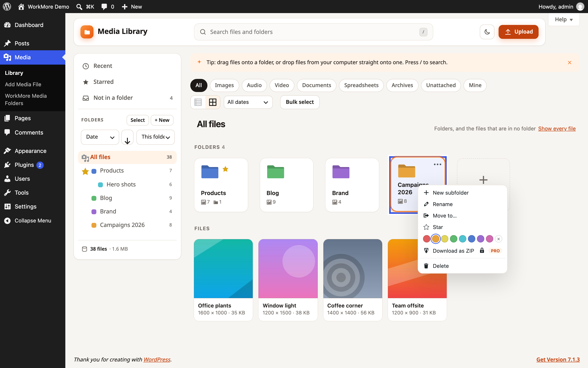The width and height of the screenshot is (588, 368).
Task: Click the gold star on Products folder card
Action: pos(225,169)
